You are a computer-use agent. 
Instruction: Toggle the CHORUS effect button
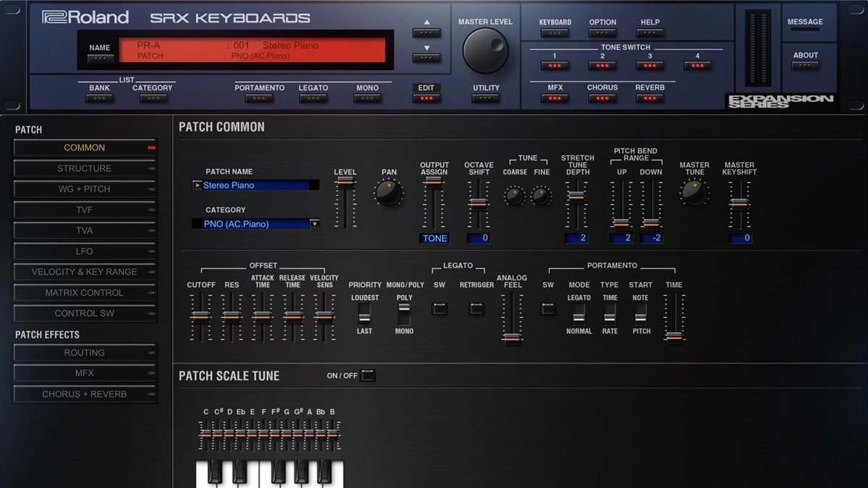pos(603,98)
